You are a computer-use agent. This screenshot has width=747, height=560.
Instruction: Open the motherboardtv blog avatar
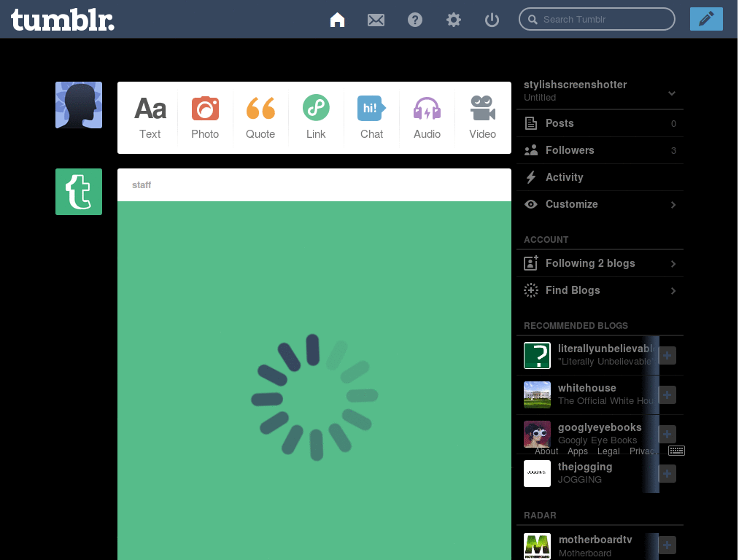[537, 546]
